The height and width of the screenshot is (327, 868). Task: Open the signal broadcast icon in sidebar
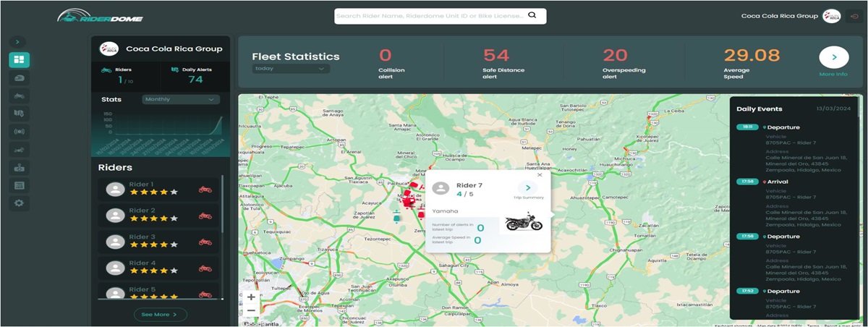click(x=19, y=132)
